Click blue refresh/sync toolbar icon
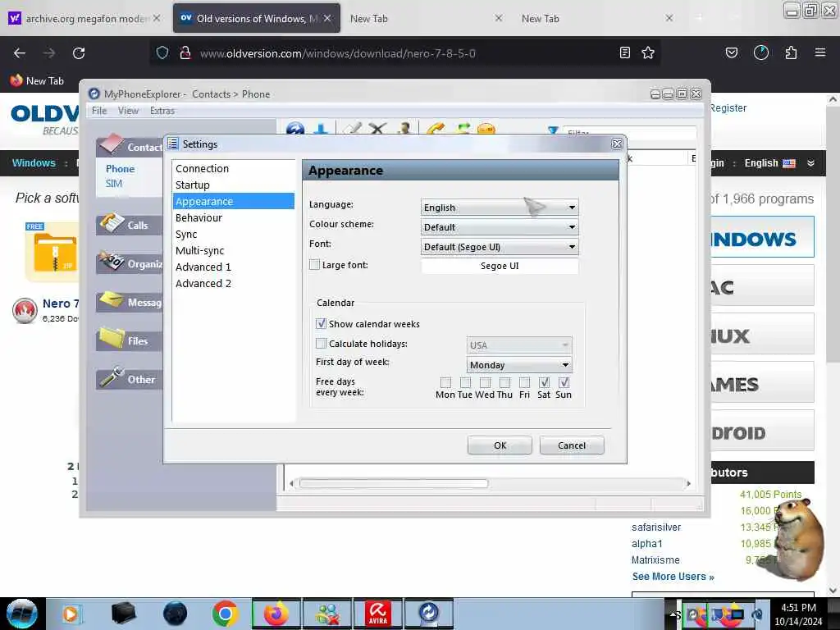 coord(295,129)
